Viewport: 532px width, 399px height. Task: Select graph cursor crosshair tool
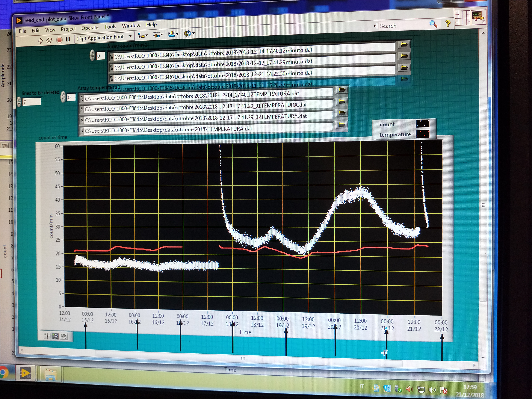coord(47,336)
